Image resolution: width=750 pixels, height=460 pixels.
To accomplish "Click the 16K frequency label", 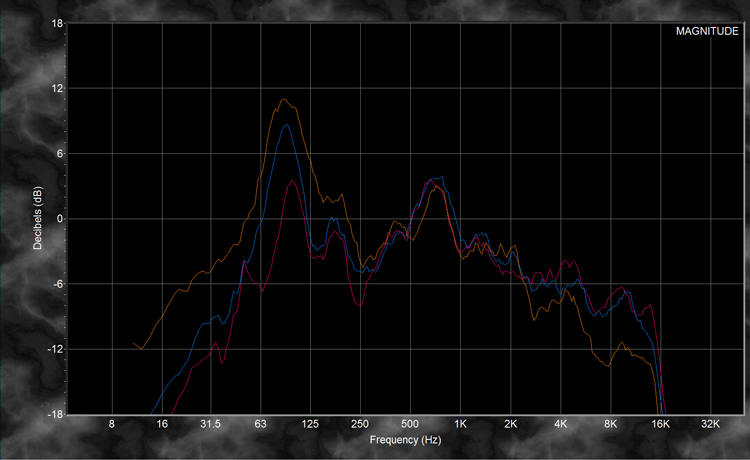I will click(660, 424).
